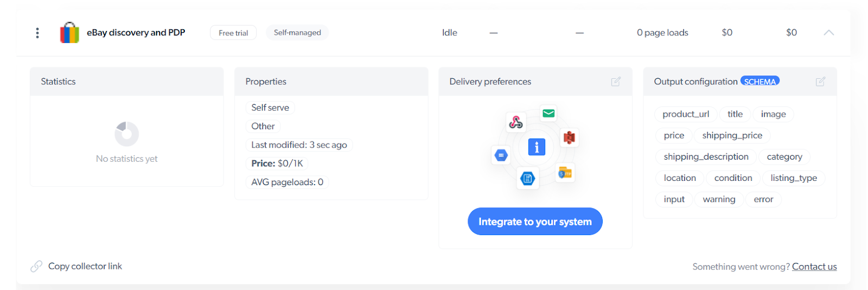Click the Self-managed tag
868x290 pixels.
[x=297, y=33]
